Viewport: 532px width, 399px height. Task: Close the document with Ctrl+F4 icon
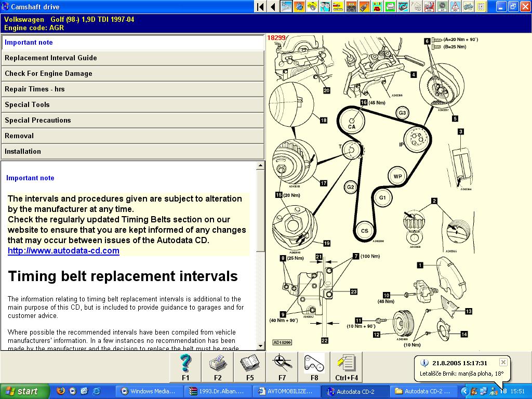coord(347,367)
